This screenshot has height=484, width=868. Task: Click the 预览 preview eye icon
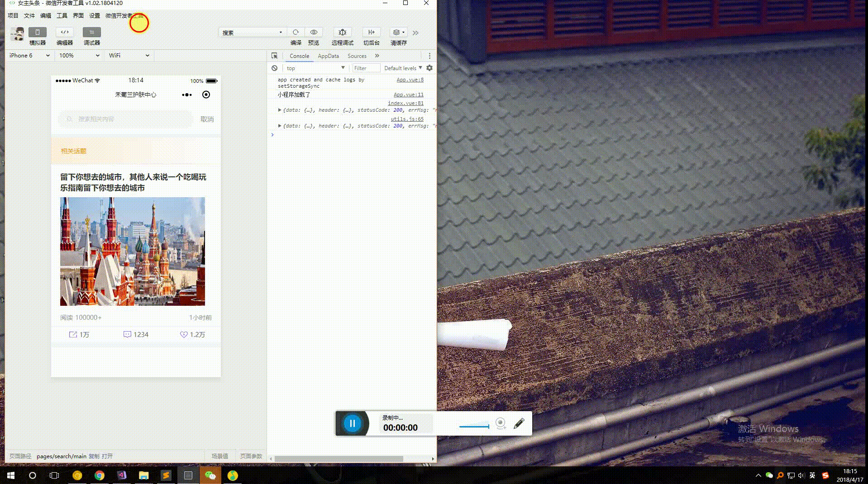[314, 32]
